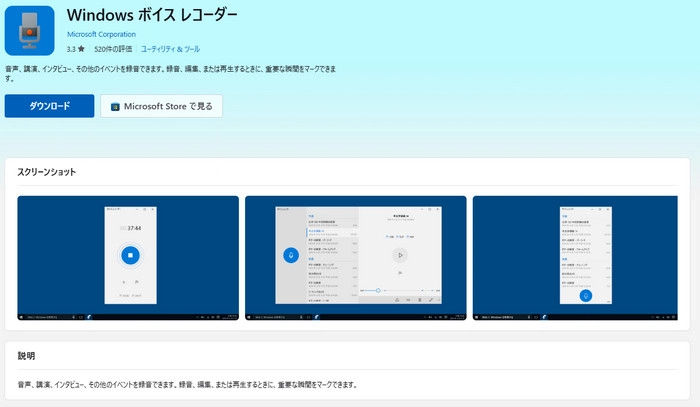Click the Store icon inside the Microsoft Store button

(x=115, y=107)
